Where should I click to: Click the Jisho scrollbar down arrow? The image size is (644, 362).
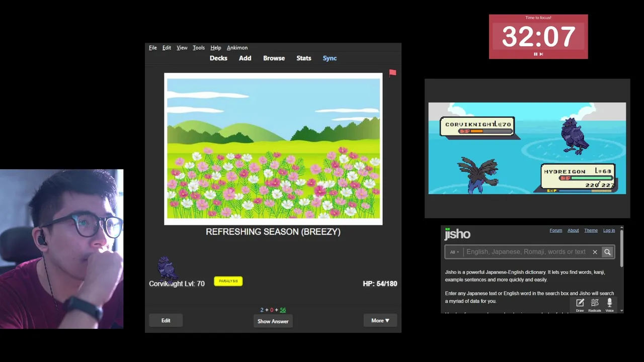622,311
